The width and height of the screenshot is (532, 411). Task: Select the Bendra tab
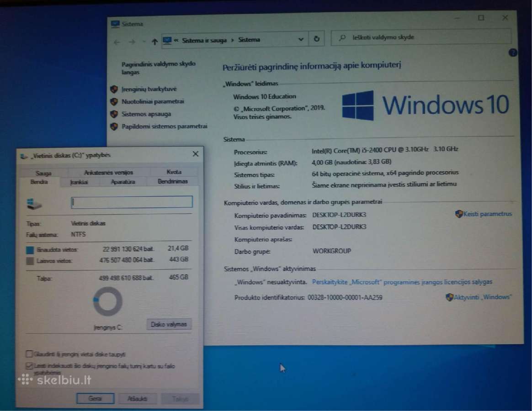(x=39, y=182)
